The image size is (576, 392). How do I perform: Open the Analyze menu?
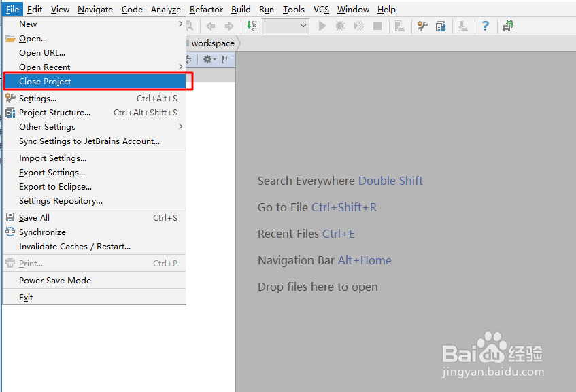166,10
